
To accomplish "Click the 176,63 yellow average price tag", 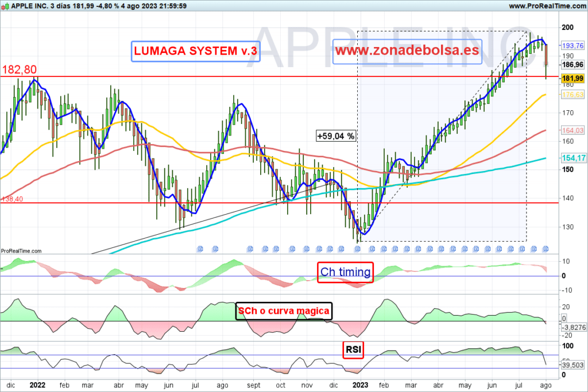I will click(x=572, y=95).
